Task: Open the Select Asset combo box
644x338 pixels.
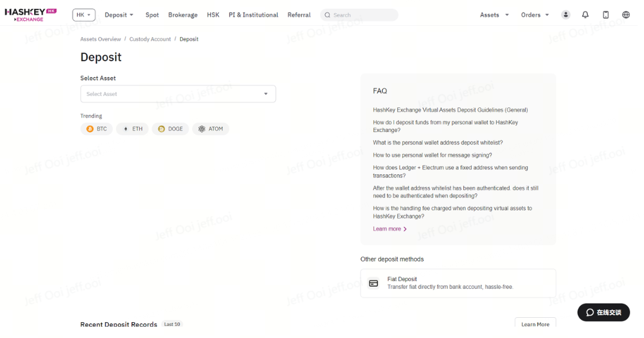Action: click(178, 94)
